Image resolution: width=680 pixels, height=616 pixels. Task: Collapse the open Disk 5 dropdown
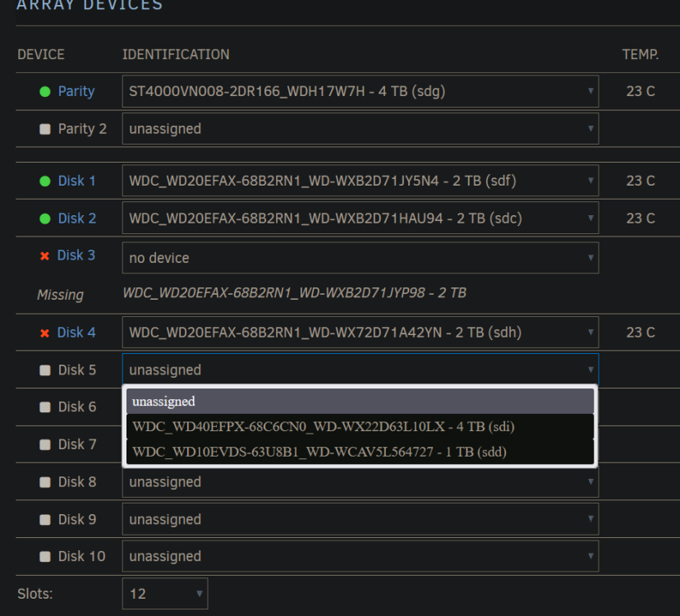point(361,370)
